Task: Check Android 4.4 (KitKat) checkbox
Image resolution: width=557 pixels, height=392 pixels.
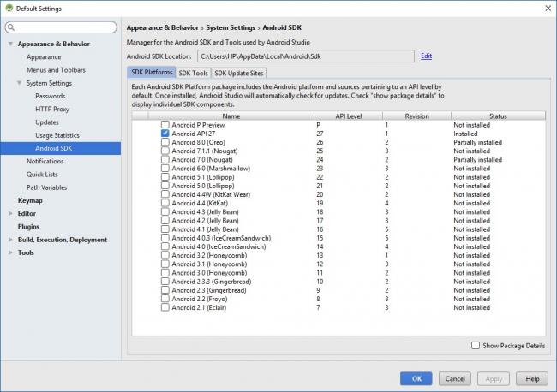Action: pos(165,203)
